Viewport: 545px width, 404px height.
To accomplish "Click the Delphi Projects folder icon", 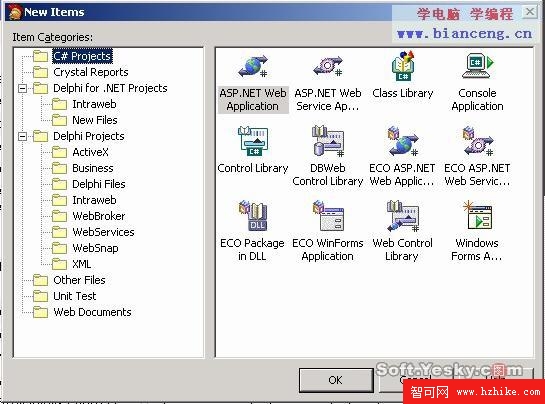I will tap(40, 136).
